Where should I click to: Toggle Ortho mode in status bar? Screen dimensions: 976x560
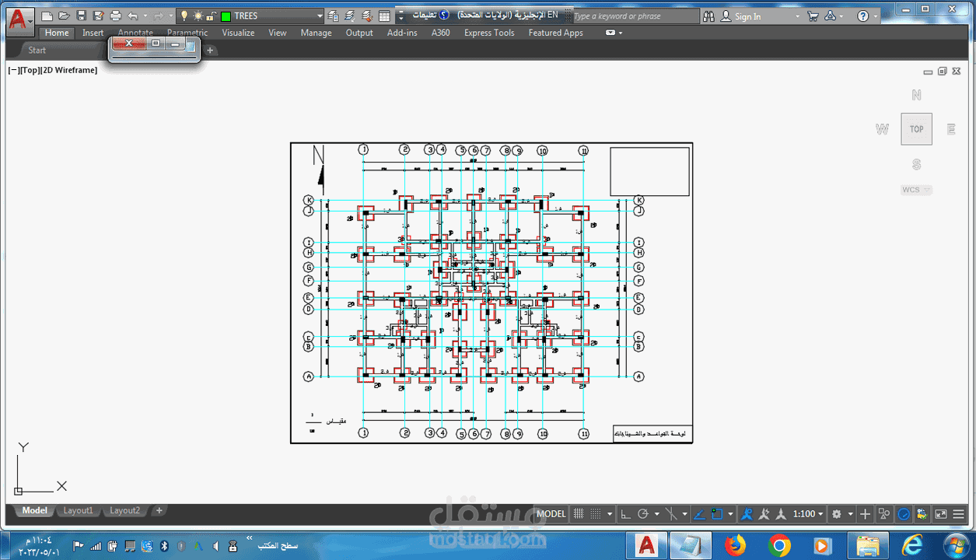pyautogui.click(x=627, y=514)
